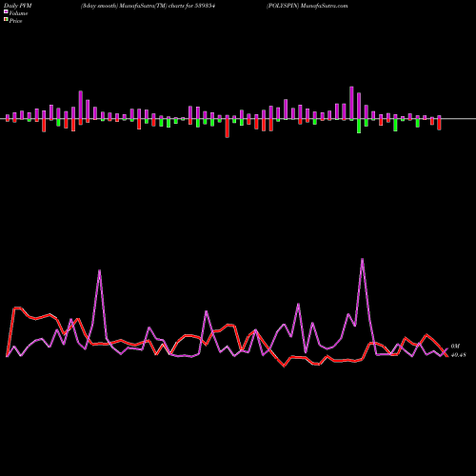Click the '(POLYSPIN) MunafaSutra.com' text
476x476 pixels.
pos(307,6)
